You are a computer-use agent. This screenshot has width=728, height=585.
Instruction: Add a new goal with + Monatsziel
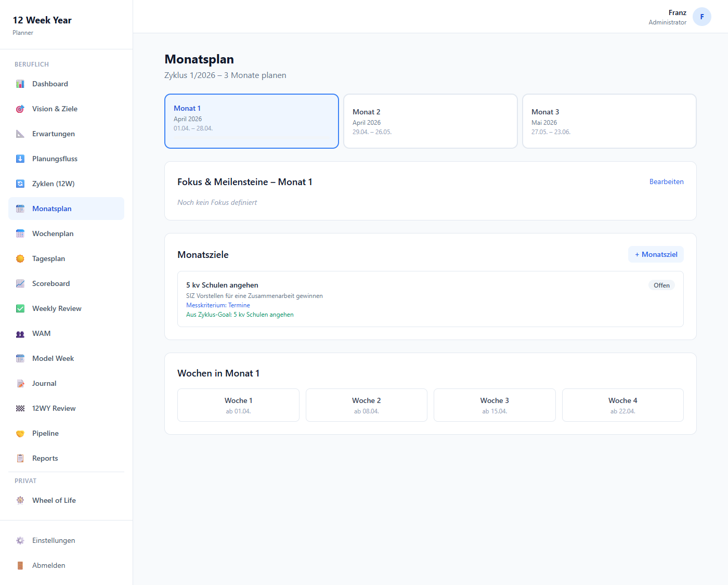pos(656,254)
